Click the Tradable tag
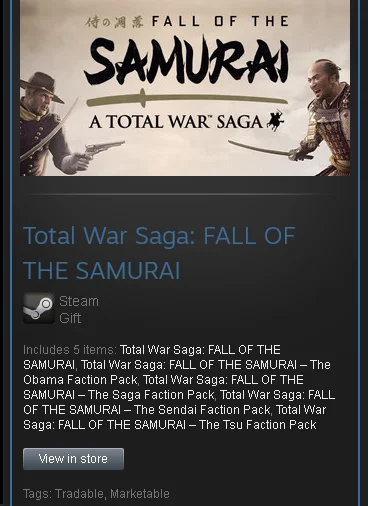The width and height of the screenshot is (368, 506). (79, 494)
